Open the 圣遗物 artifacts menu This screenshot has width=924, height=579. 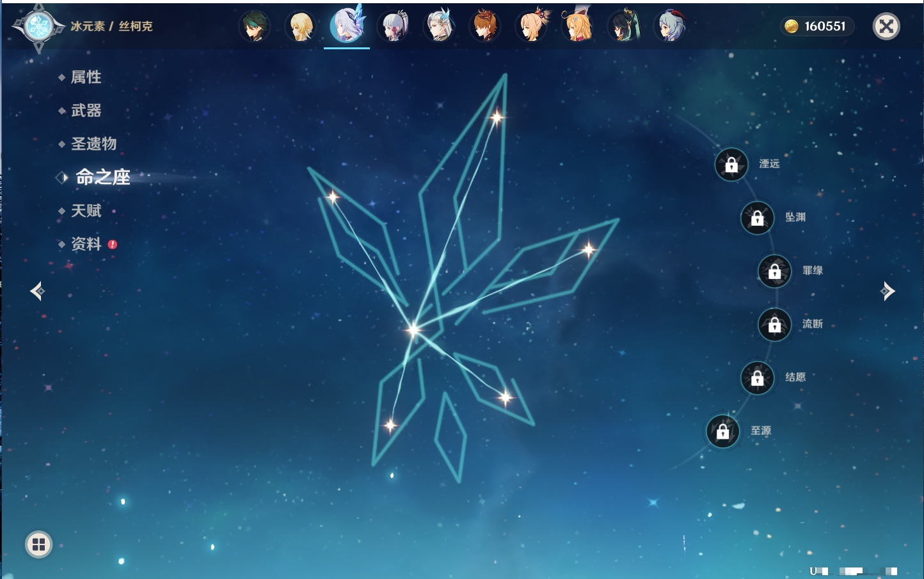click(93, 144)
